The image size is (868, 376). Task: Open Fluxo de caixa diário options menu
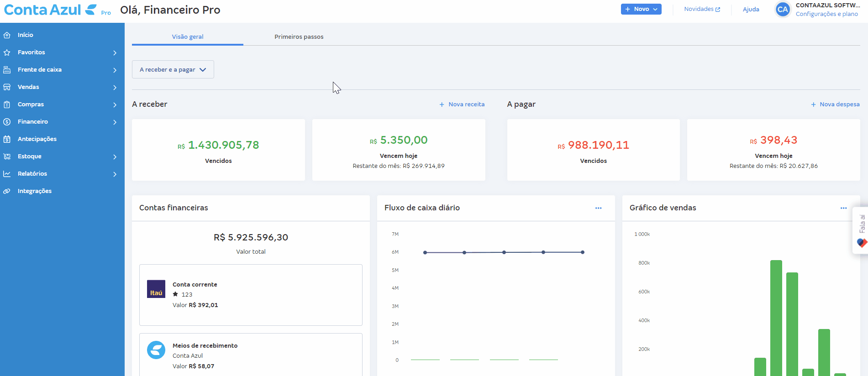pos(598,208)
